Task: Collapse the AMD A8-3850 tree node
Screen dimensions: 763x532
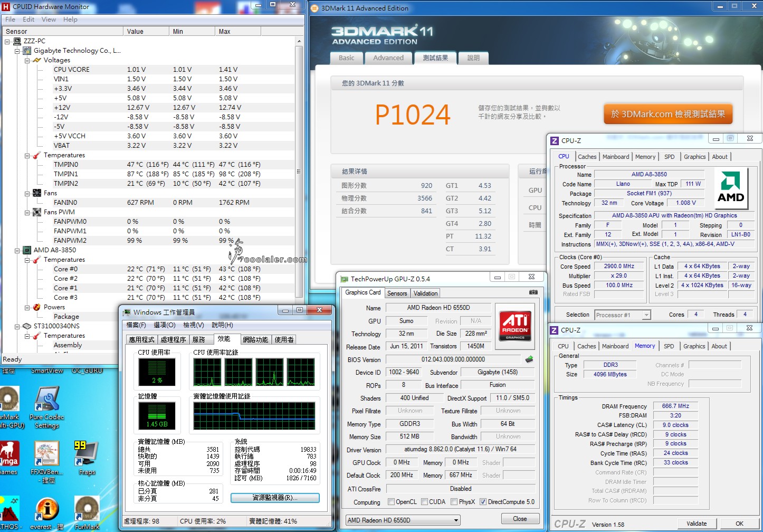Action: (17, 250)
